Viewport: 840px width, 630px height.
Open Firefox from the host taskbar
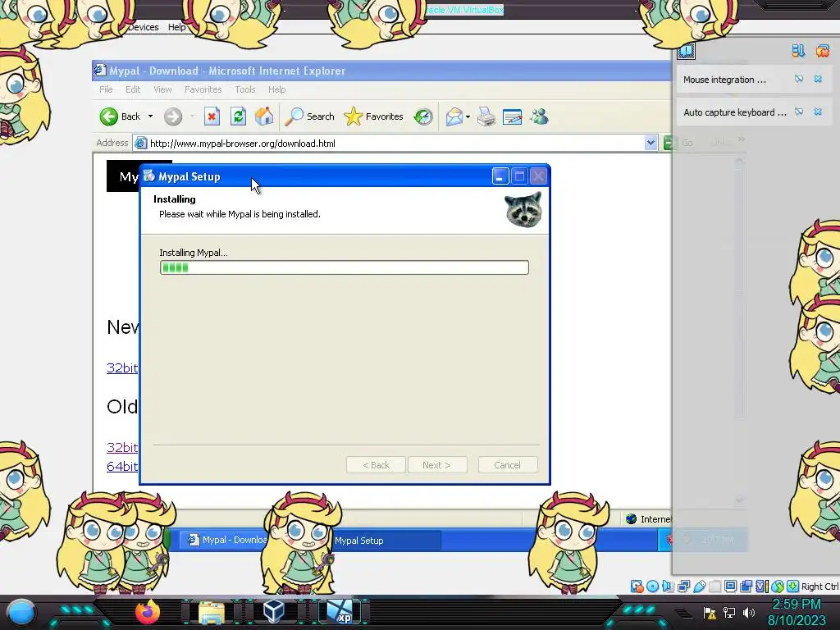point(148,612)
